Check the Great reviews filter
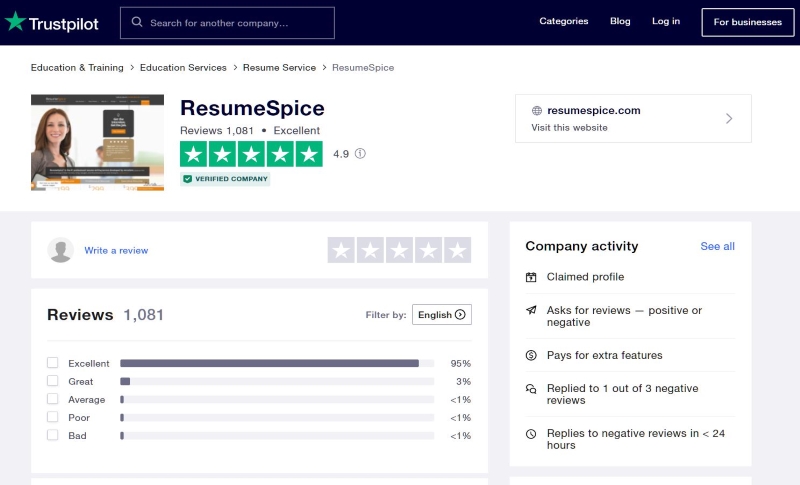This screenshot has width=800, height=485. pos(53,380)
